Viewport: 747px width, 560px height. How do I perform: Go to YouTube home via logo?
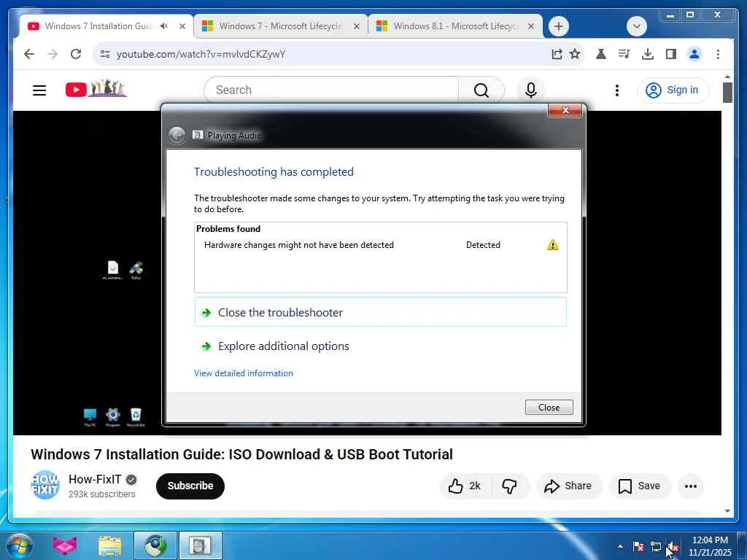tap(96, 89)
